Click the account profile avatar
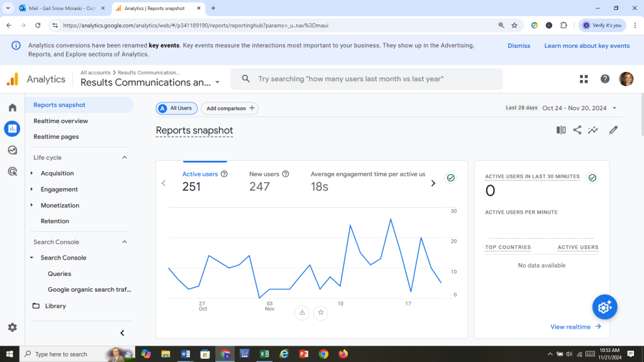Viewport: 644px width, 362px height. point(626,79)
